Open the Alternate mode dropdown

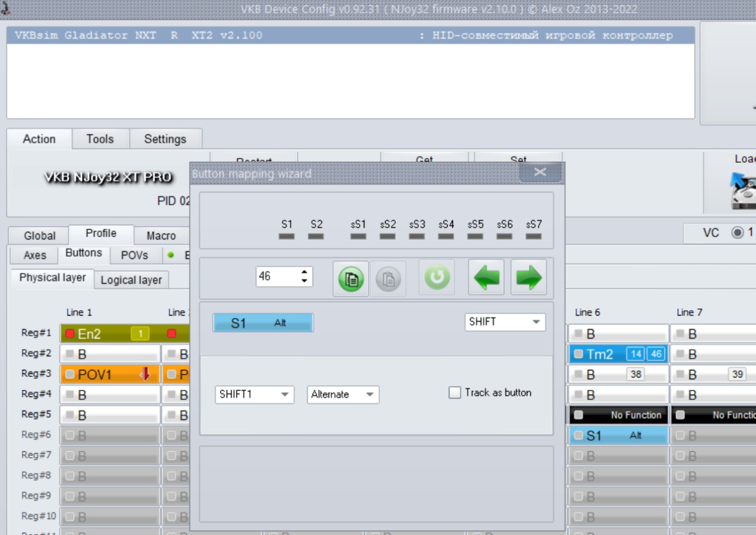click(343, 395)
